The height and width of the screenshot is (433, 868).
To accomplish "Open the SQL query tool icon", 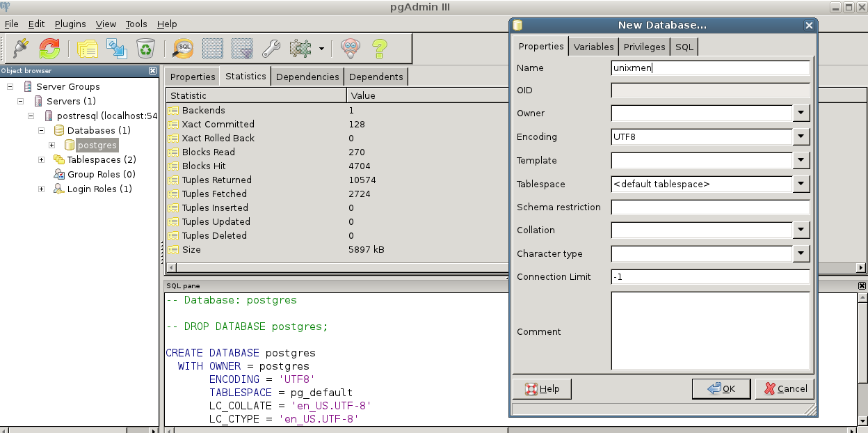I will pyautogui.click(x=184, y=48).
